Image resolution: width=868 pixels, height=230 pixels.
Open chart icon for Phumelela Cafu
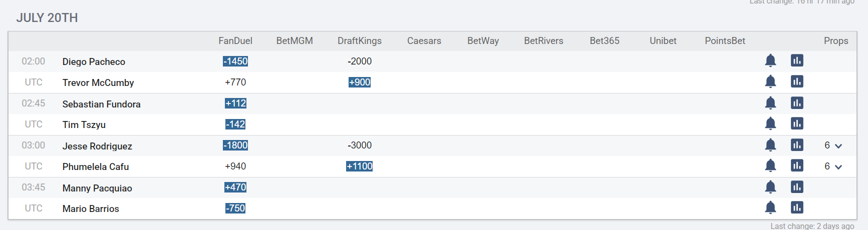pyautogui.click(x=797, y=165)
